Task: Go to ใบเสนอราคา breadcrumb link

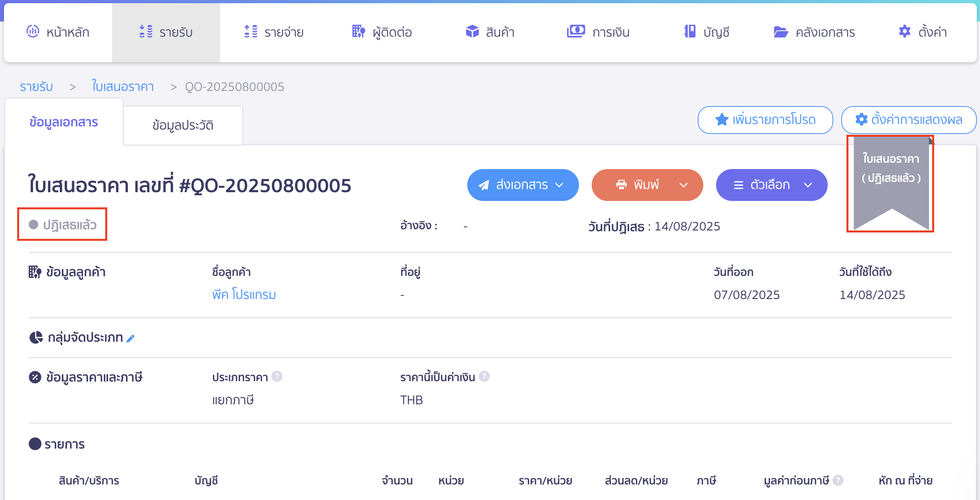Action: [x=123, y=87]
